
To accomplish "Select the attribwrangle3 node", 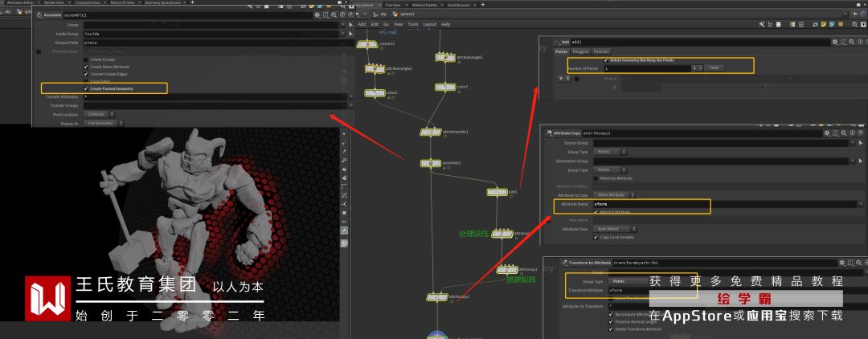I will [375, 69].
